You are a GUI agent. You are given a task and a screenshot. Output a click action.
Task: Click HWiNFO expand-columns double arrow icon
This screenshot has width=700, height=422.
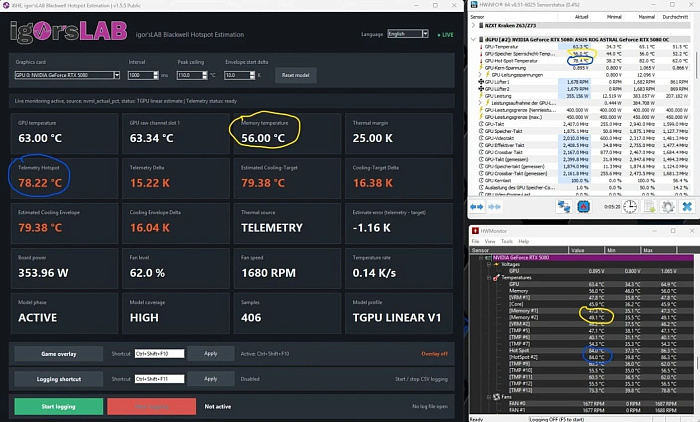pyautogui.click(x=477, y=207)
